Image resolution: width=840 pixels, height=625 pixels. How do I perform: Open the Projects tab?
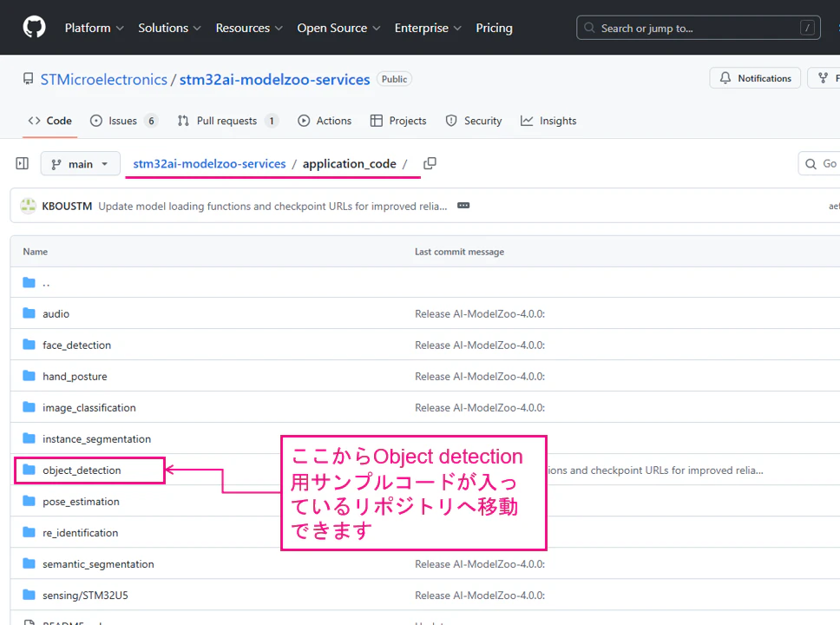398,121
